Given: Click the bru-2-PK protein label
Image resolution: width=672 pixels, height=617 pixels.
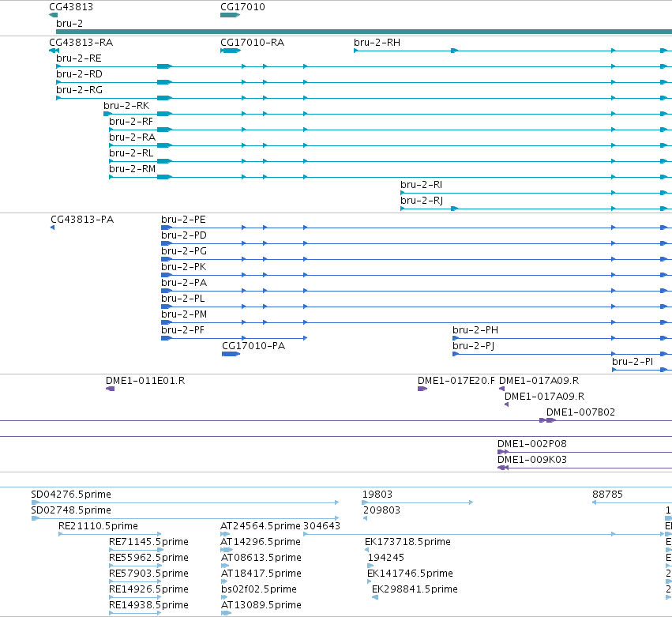Looking at the screenshot, I should (x=184, y=267).
